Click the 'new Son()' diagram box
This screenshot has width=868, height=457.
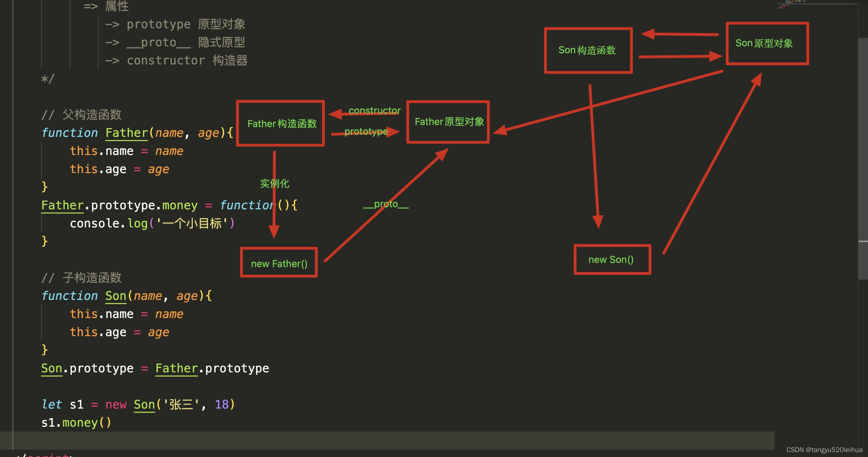pos(612,260)
